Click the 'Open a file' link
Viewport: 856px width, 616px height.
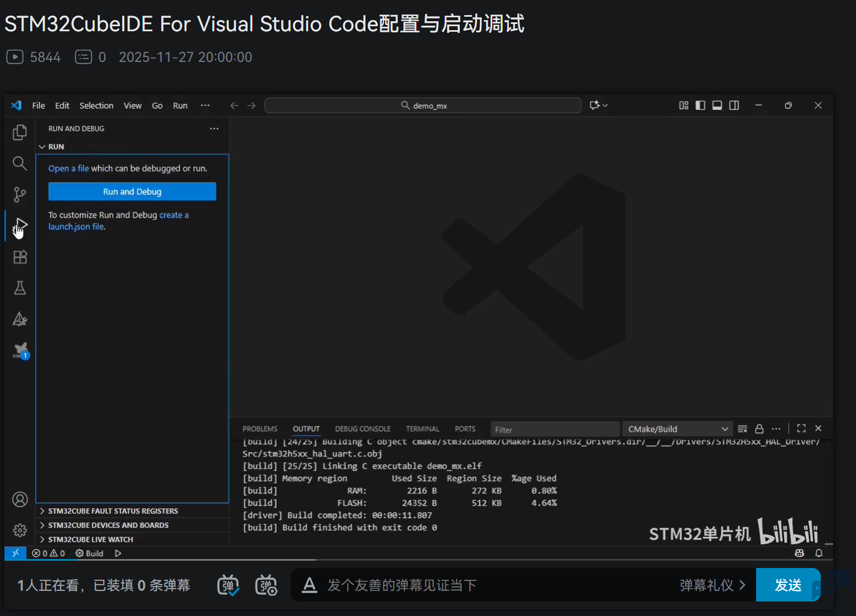(69, 169)
